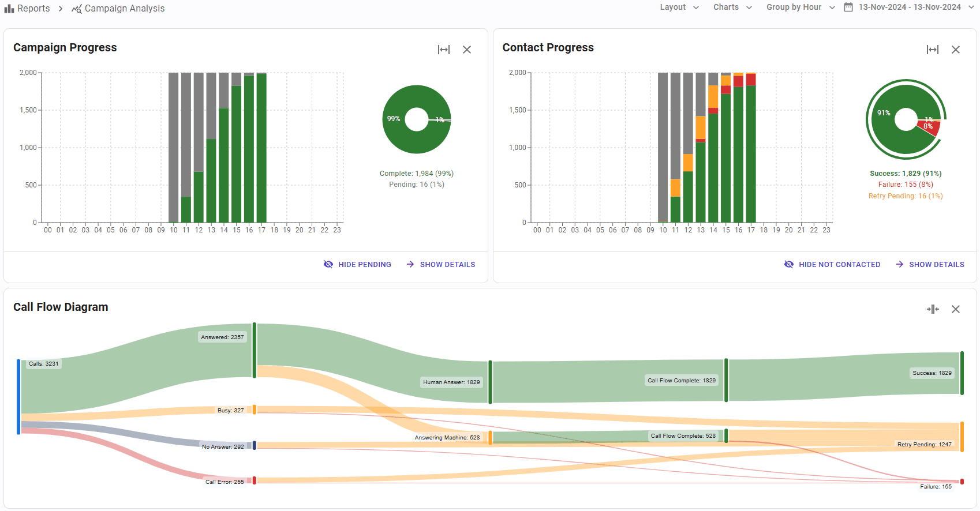Toggle Hide Not Contacted in Contact Progress
The image size is (980, 511).
click(x=832, y=264)
